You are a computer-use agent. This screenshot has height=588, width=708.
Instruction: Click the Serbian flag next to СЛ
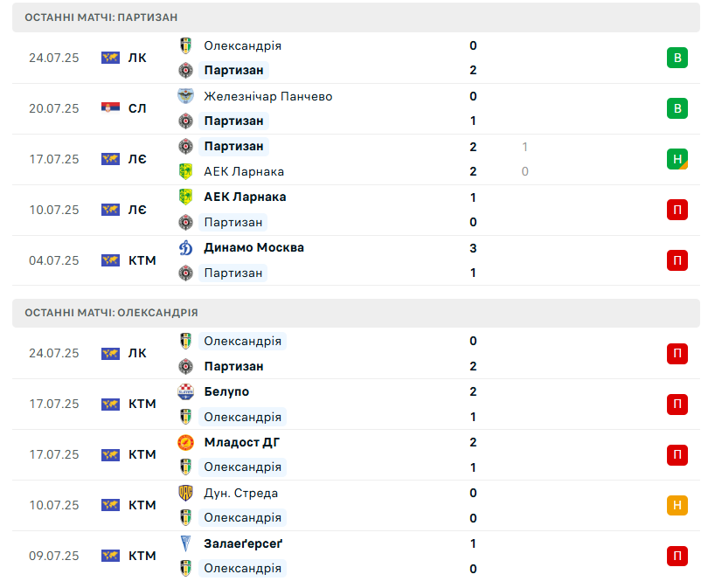tap(110, 108)
